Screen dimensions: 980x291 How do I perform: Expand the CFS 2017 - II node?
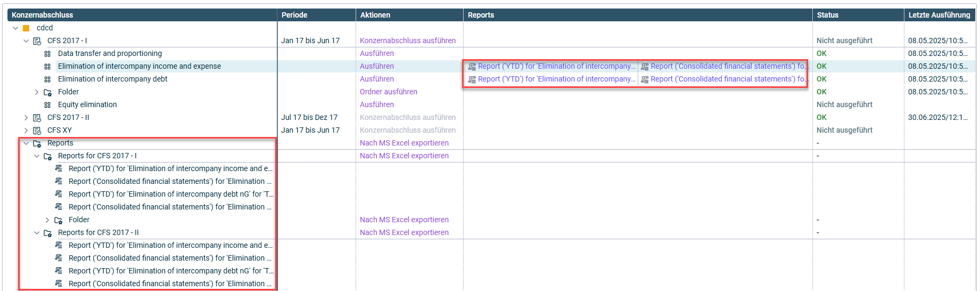(26, 118)
